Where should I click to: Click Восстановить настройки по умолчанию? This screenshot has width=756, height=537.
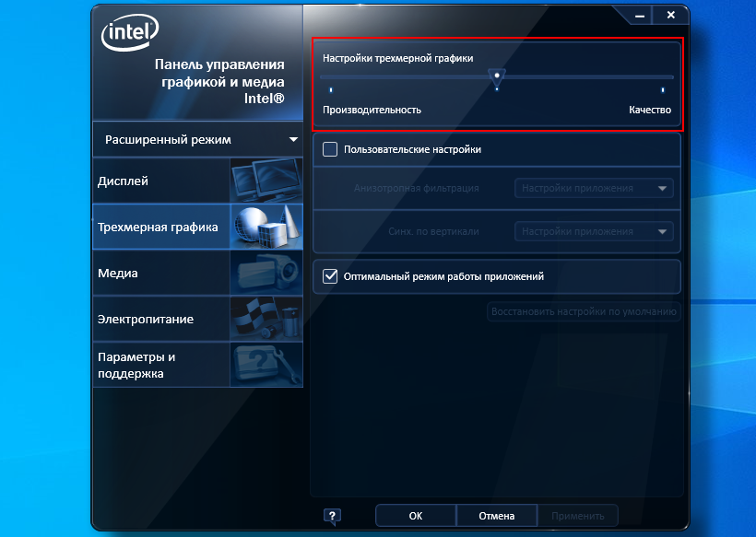point(584,311)
